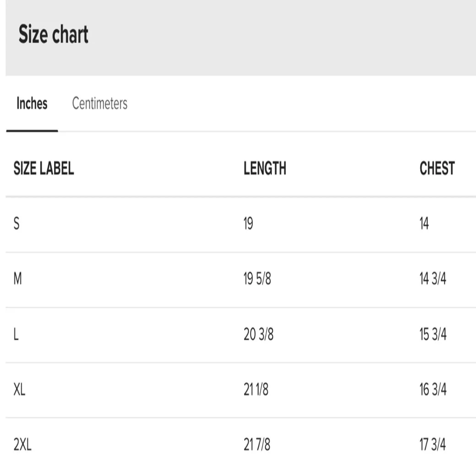Select the M size label

tap(18, 279)
